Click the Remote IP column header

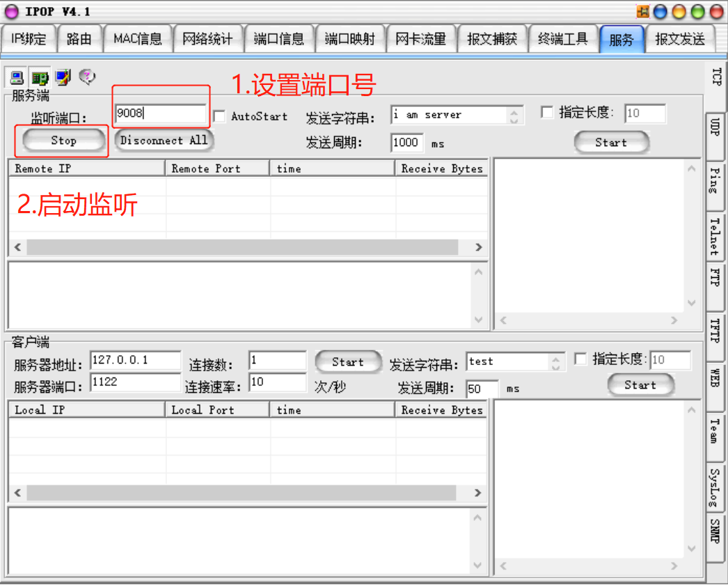click(87, 169)
